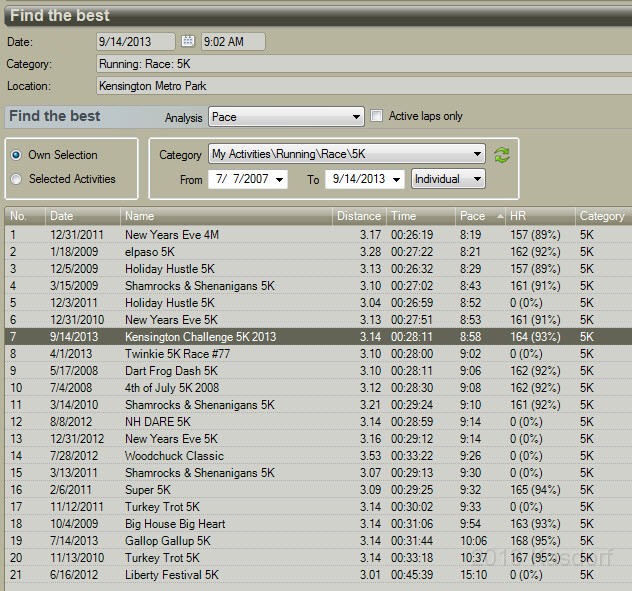632x591 pixels.
Task: Sort by the Distance column header
Action: click(358, 216)
